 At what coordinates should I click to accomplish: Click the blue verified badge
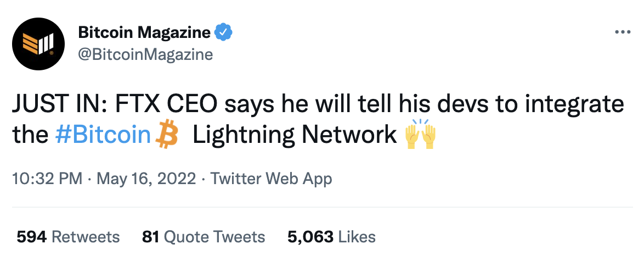[222, 32]
